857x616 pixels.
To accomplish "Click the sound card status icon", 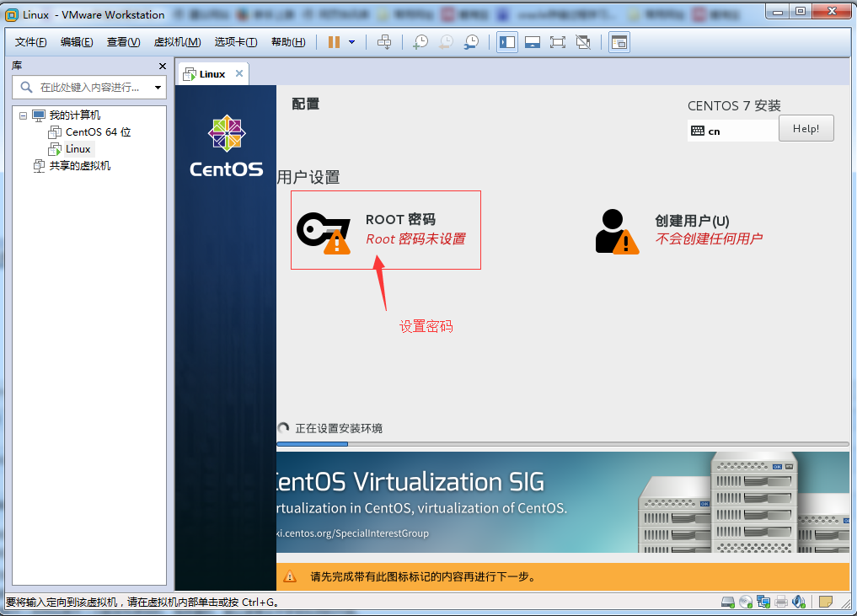I will point(799,603).
